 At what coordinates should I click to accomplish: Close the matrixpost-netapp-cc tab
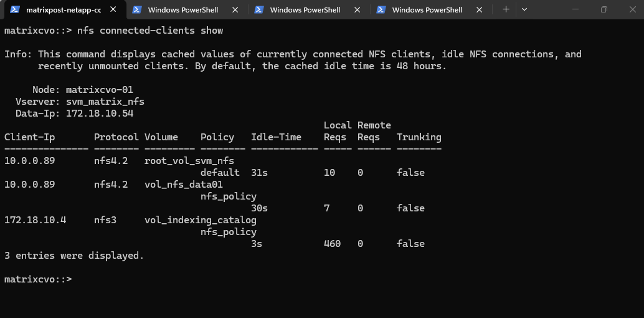(x=113, y=10)
